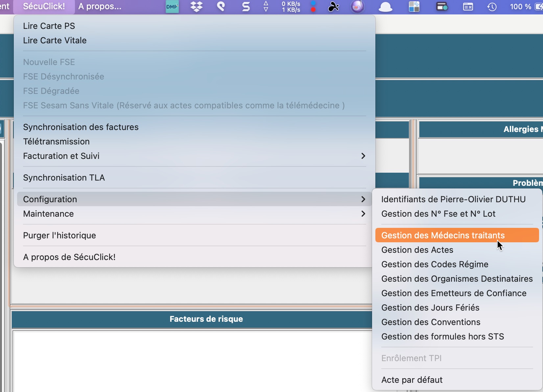Open Gestion des Actes
The height and width of the screenshot is (392, 543).
point(457,250)
